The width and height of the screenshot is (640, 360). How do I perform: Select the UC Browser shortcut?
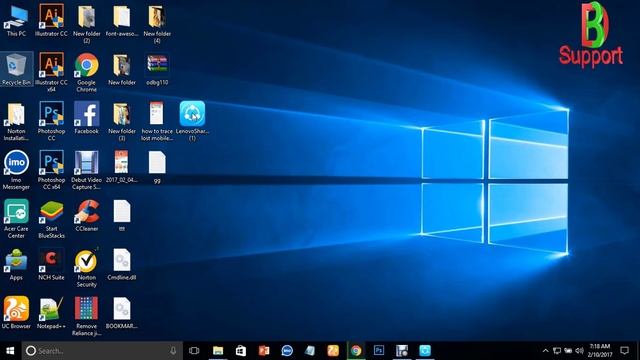pos(16,313)
